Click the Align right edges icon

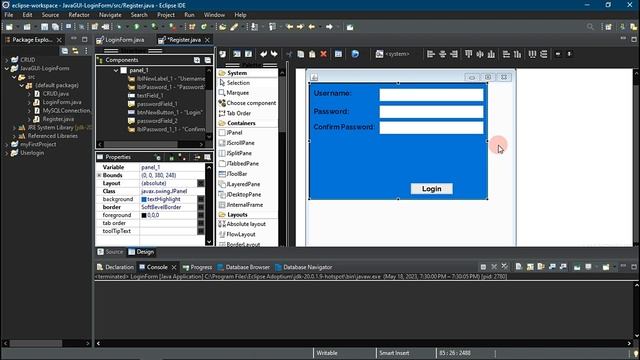tap(454, 54)
